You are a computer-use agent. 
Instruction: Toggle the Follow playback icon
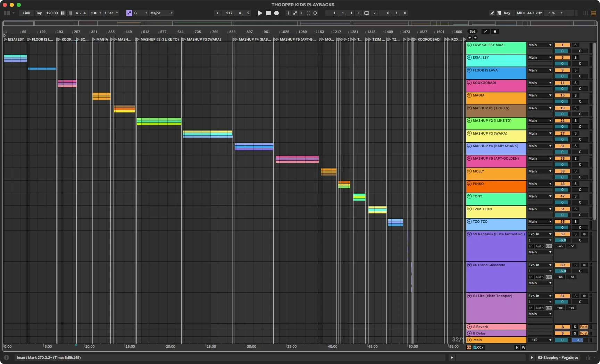click(218, 13)
